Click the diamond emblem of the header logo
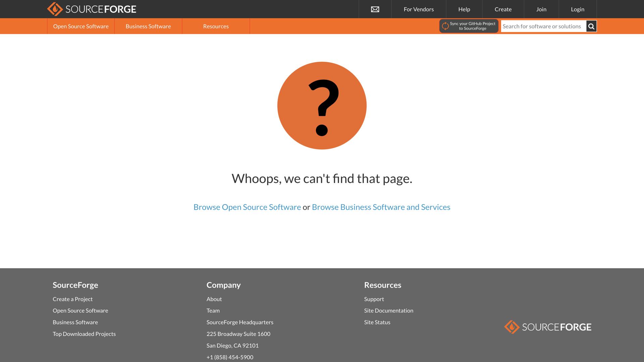 [55, 9]
